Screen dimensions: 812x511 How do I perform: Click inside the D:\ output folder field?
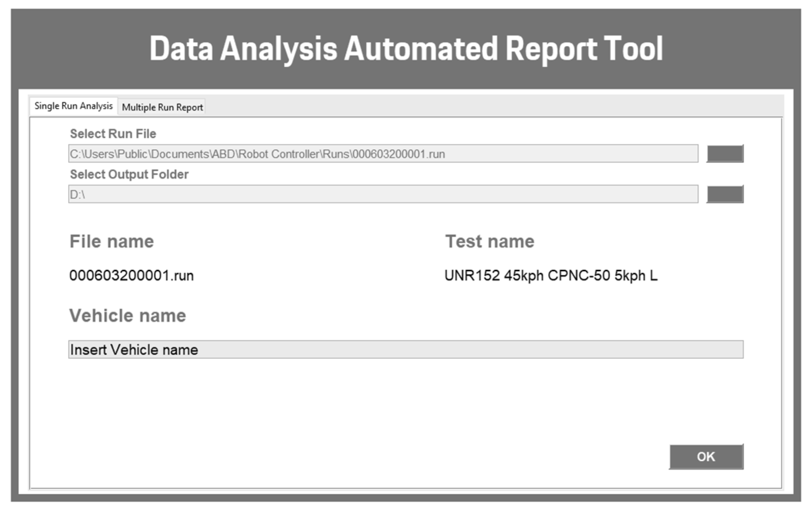click(383, 194)
